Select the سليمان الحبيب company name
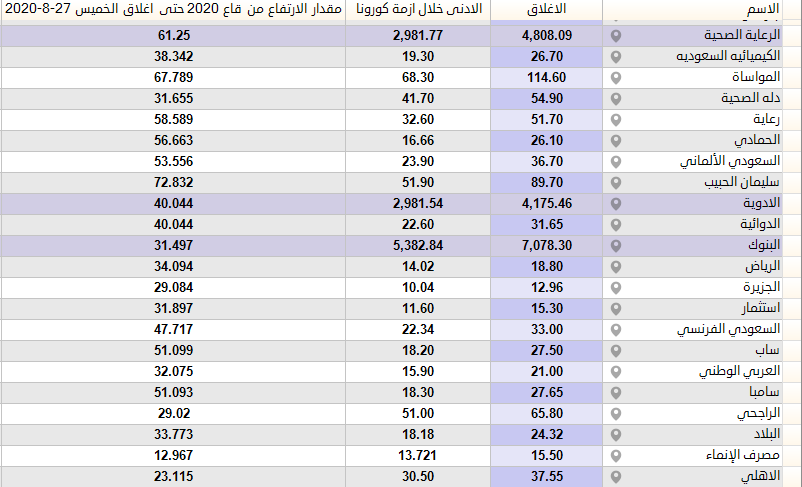Image resolution: width=802 pixels, height=487 pixels. (742, 182)
